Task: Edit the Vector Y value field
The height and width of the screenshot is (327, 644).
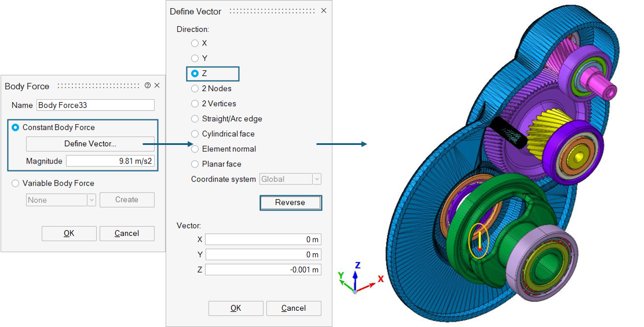Action: [264, 255]
